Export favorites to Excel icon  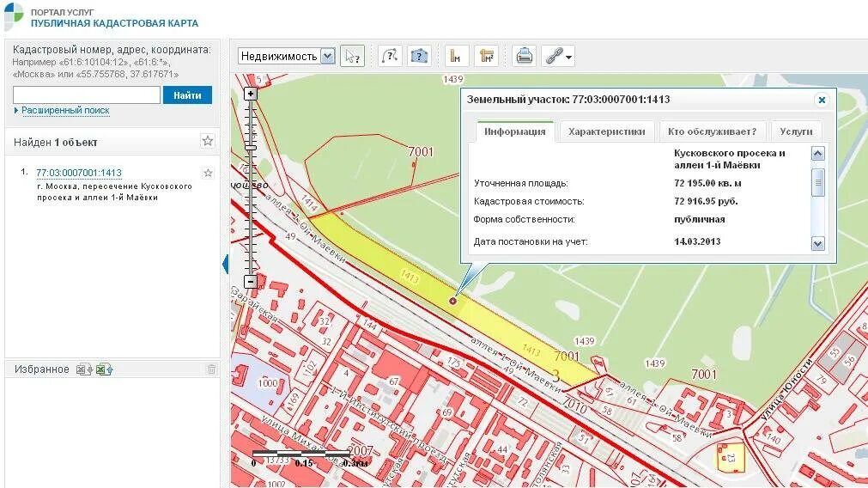104,369
